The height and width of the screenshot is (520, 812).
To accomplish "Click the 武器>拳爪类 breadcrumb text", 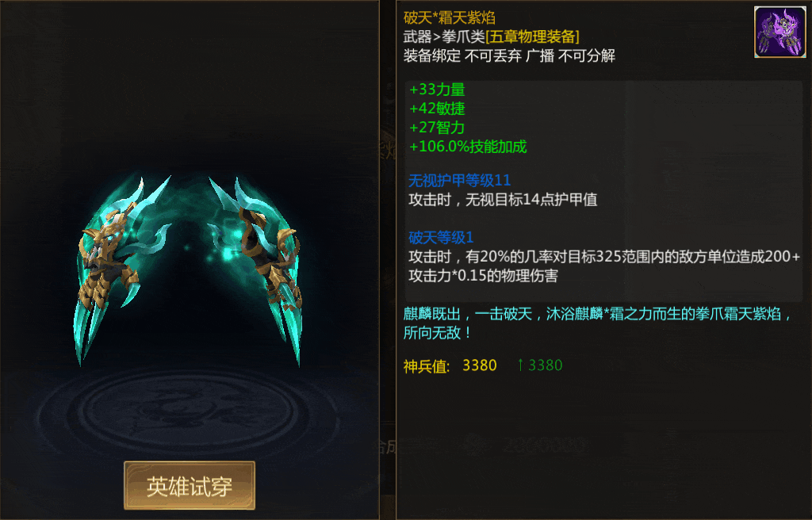I will (x=444, y=36).
